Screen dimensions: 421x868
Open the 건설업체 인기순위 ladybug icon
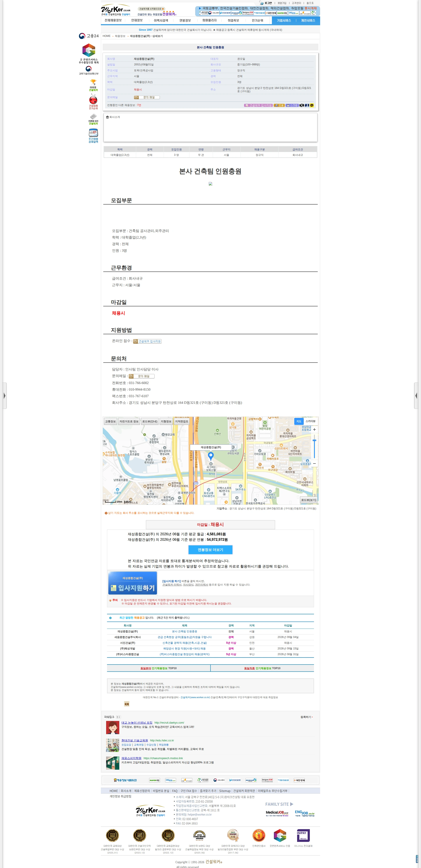coord(93,102)
